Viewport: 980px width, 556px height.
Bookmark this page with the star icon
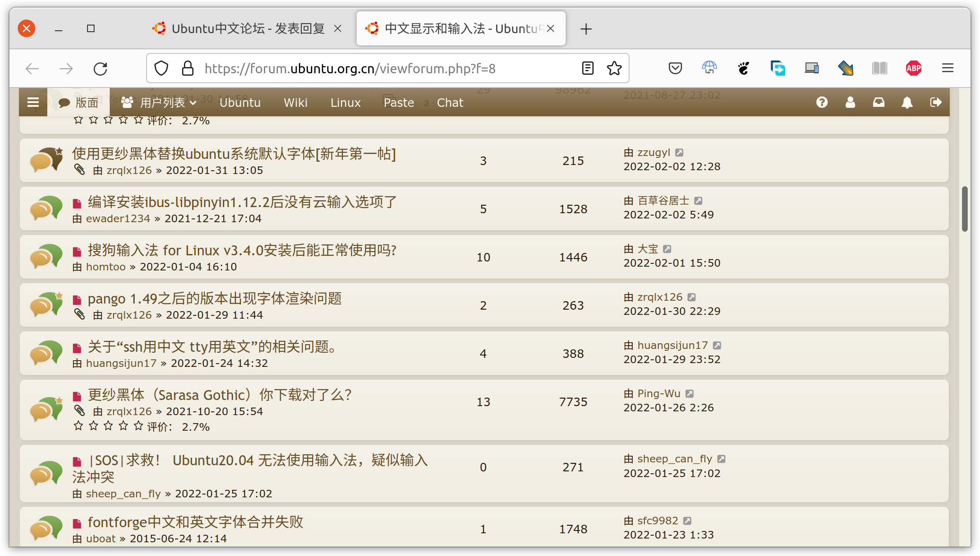click(614, 69)
